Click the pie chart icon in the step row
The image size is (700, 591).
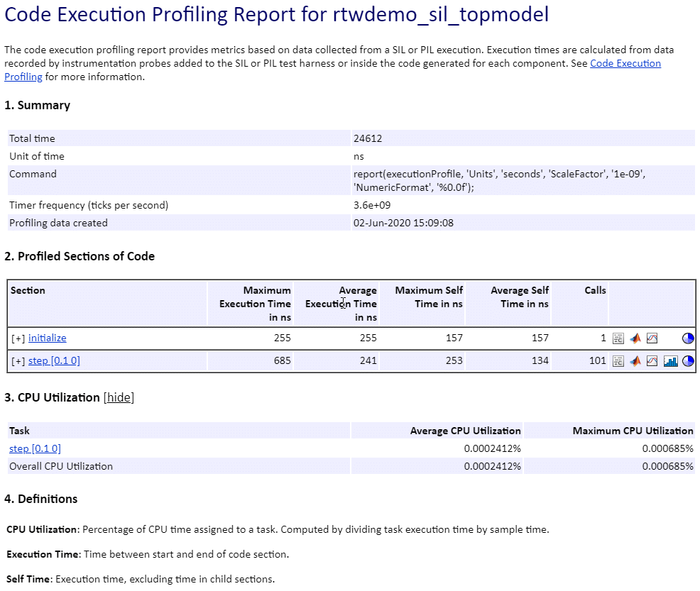click(x=687, y=361)
